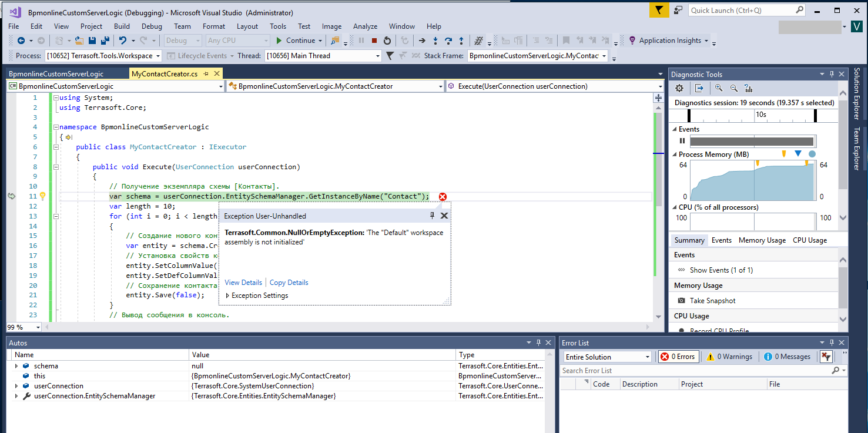Open the Execute member navigation dropdown
868x433 pixels.
pos(661,86)
